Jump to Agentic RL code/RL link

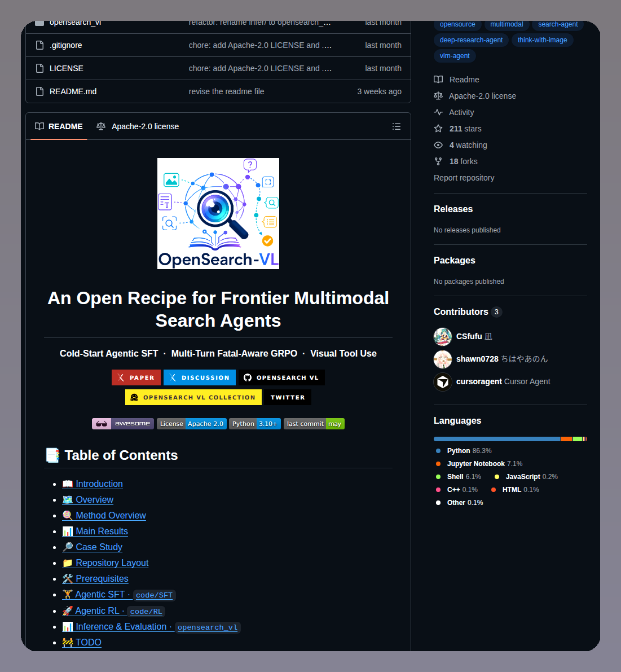click(x=113, y=610)
